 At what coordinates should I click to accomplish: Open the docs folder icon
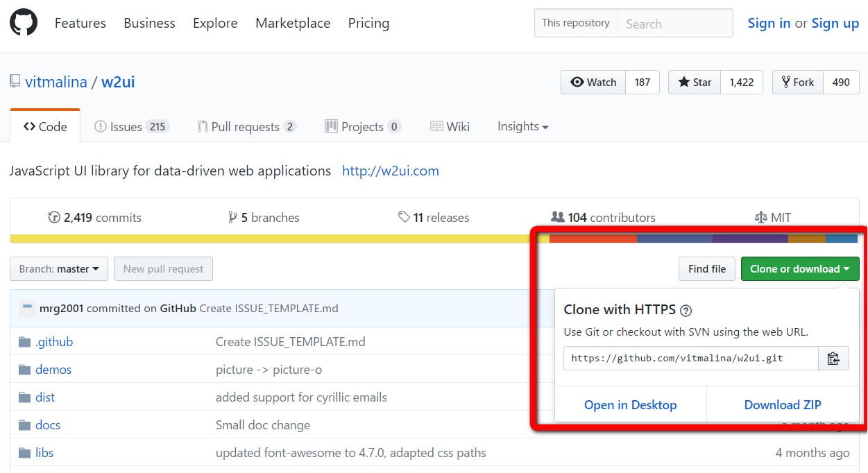25,425
